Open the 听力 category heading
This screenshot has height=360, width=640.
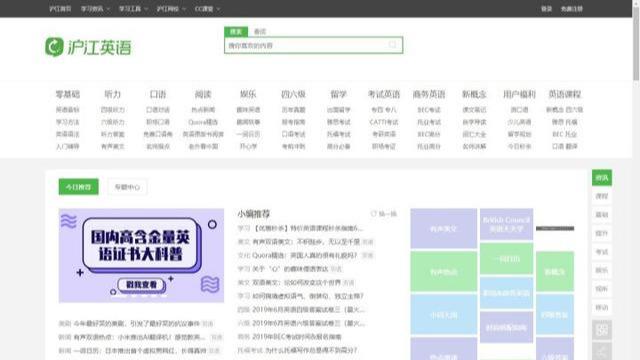113,94
